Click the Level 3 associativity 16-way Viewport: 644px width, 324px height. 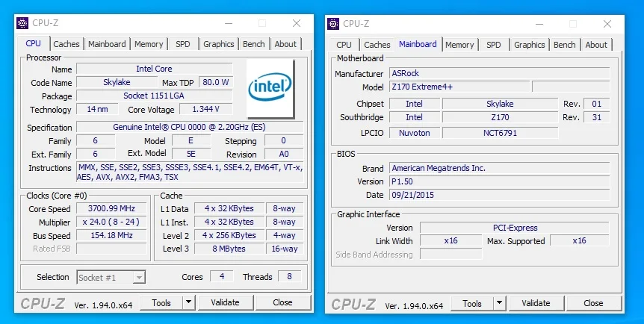[x=284, y=249]
